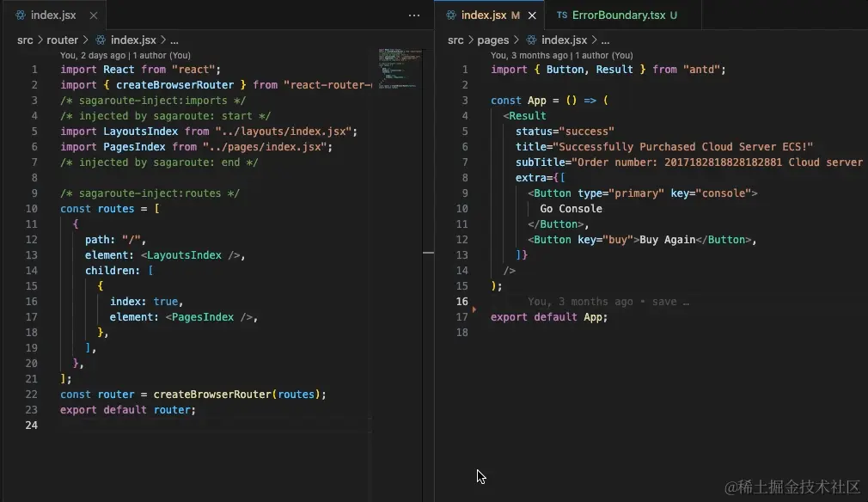The image size is (868, 502).
Task: Click 'export default router;' line
Action: (x=128, y=410)
